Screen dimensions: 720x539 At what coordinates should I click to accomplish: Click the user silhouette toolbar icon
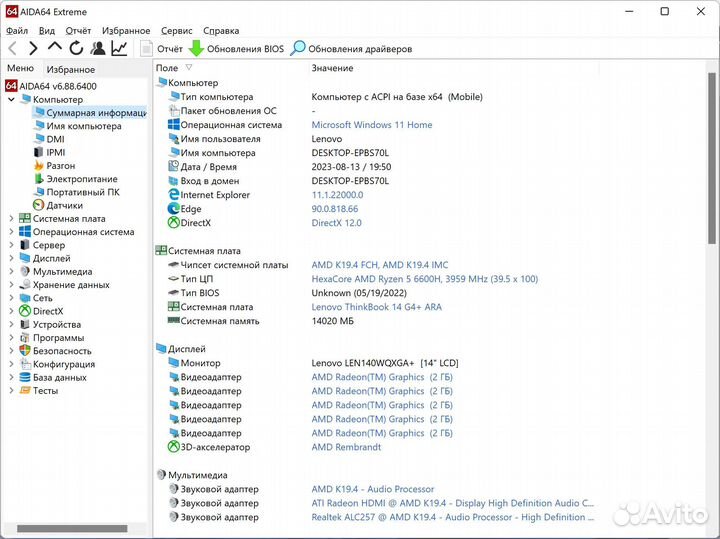pyautogui.click(x=98, y=48)
